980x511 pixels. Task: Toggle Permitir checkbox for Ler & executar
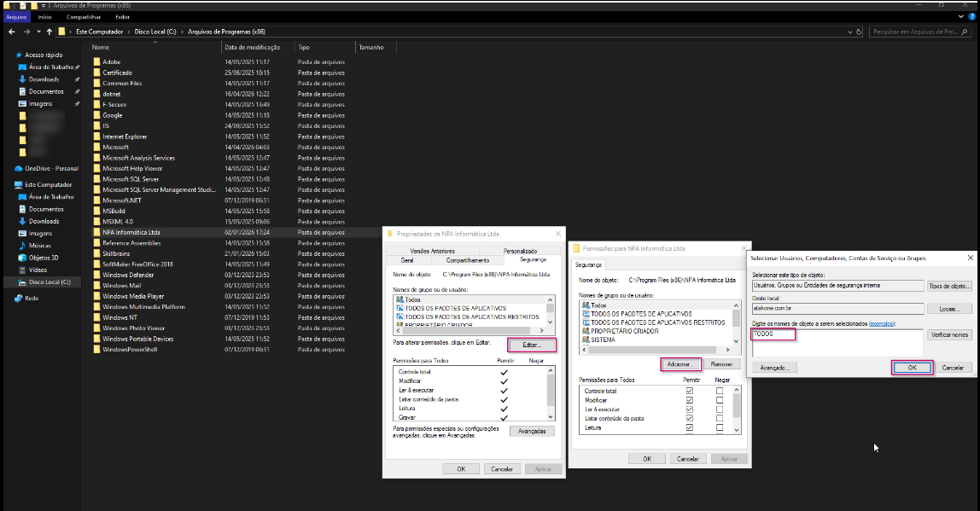(x=690, y=409)
